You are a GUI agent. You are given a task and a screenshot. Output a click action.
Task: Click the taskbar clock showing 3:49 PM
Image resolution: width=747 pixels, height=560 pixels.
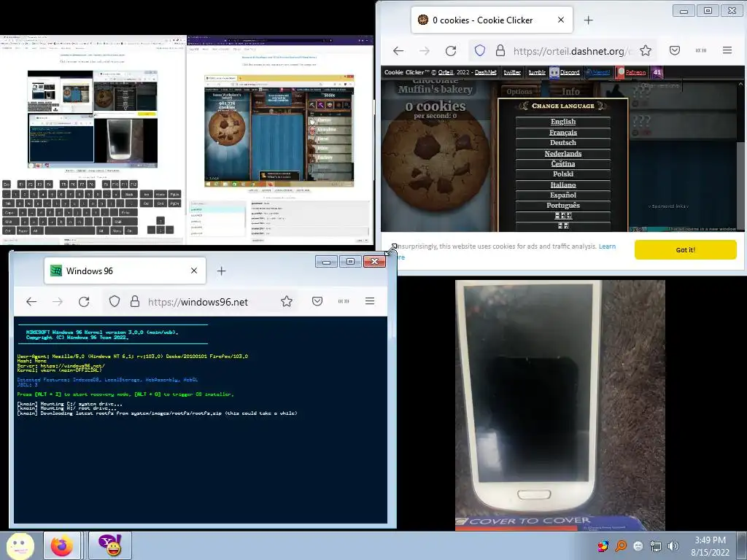710,546
